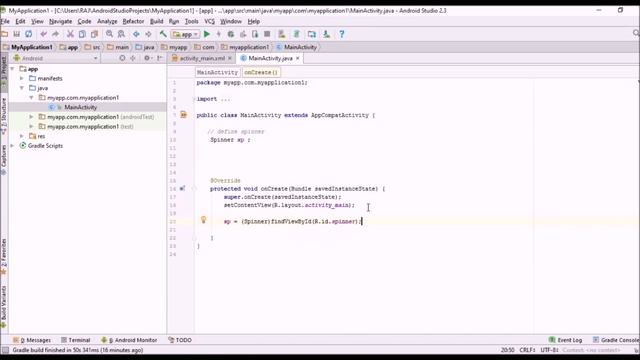The image size is (640, 360).
Task: Click the Apply Changes lightning icon
Action: point(219,34)
